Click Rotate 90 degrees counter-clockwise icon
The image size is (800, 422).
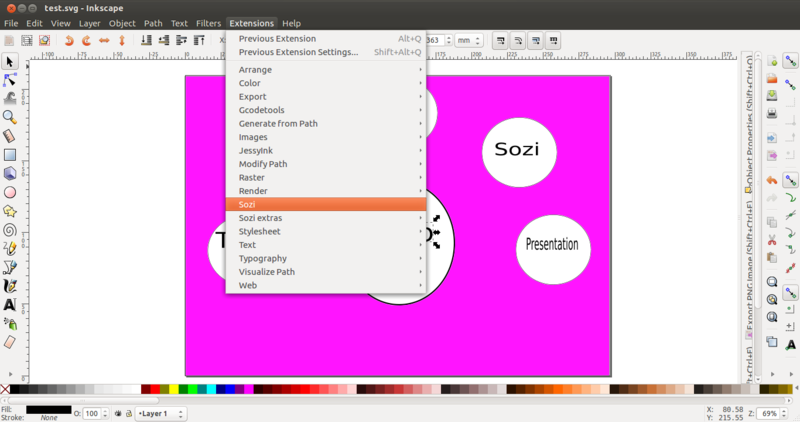coord(69,40)
